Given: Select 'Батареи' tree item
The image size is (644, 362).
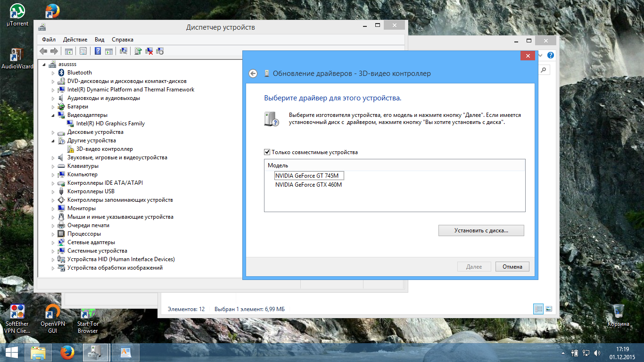Looking at the screenshot, I should [78, 107].
